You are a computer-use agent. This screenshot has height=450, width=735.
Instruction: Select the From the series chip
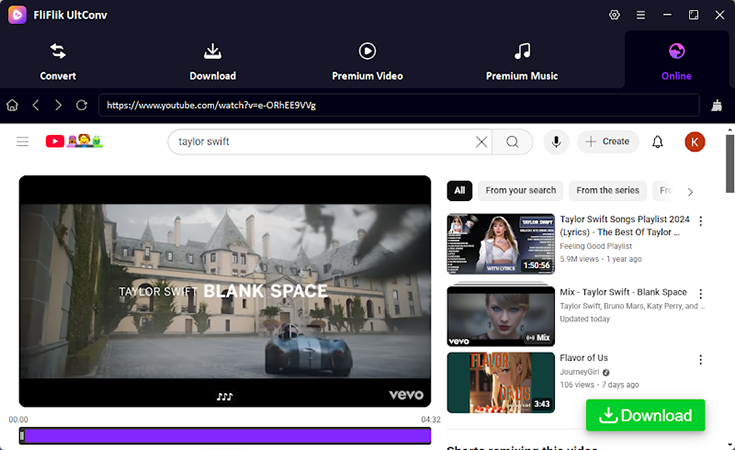coord(608,190)
